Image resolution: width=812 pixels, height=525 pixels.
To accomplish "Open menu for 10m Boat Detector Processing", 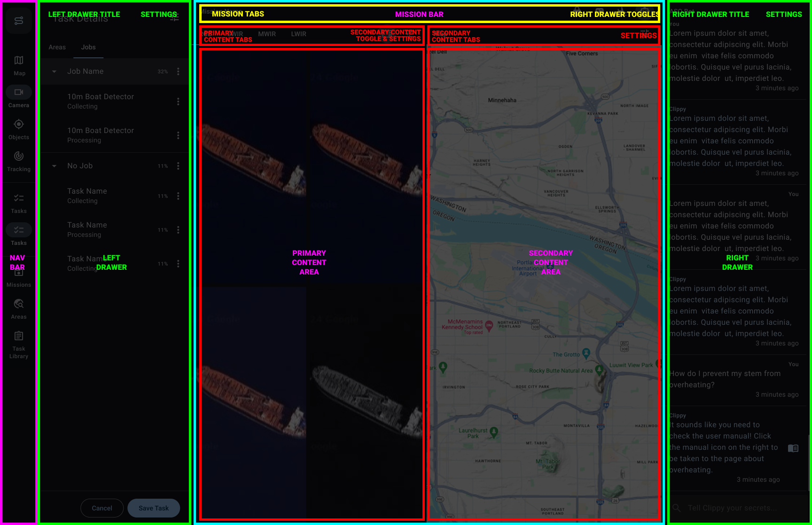I will coord(178,135).
